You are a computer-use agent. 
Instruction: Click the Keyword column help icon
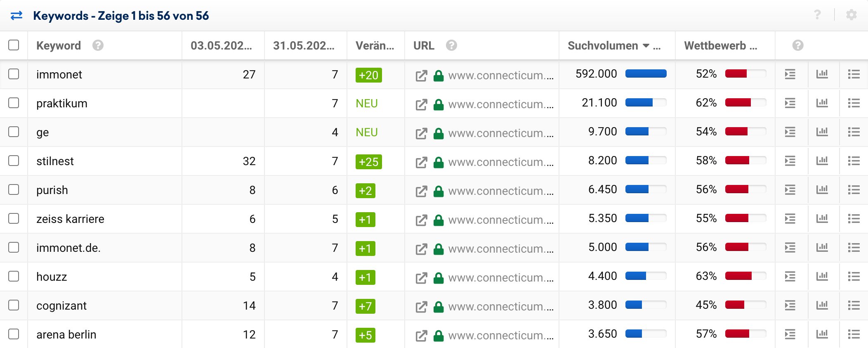click(98, 45)
